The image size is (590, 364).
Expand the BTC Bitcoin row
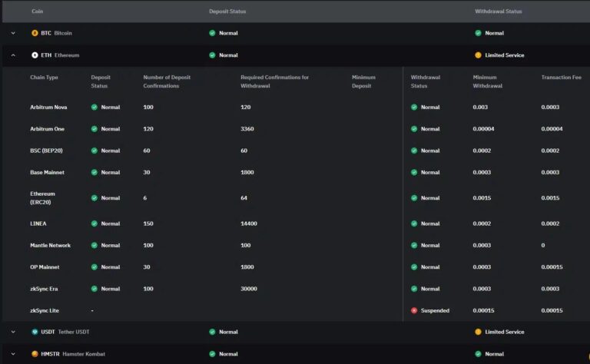(13, 33)
